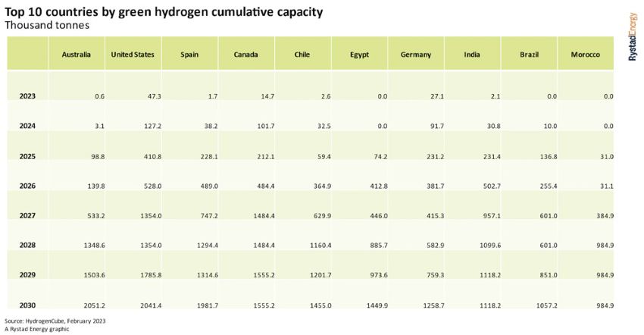Click United States 2024 value 127.2
Screen dimensions: 644x335
coord(153,126)
